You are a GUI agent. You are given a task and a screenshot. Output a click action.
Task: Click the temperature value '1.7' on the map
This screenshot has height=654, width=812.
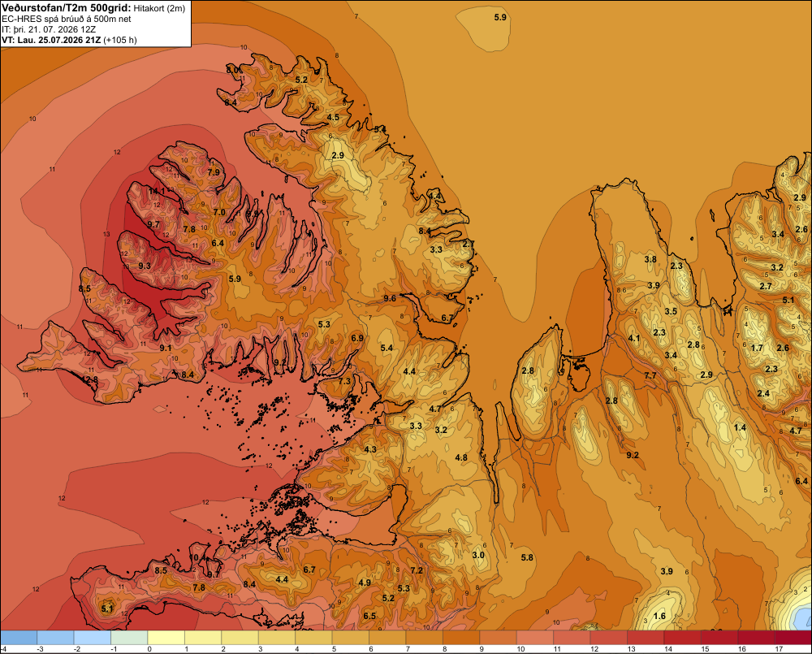(757, 348)
